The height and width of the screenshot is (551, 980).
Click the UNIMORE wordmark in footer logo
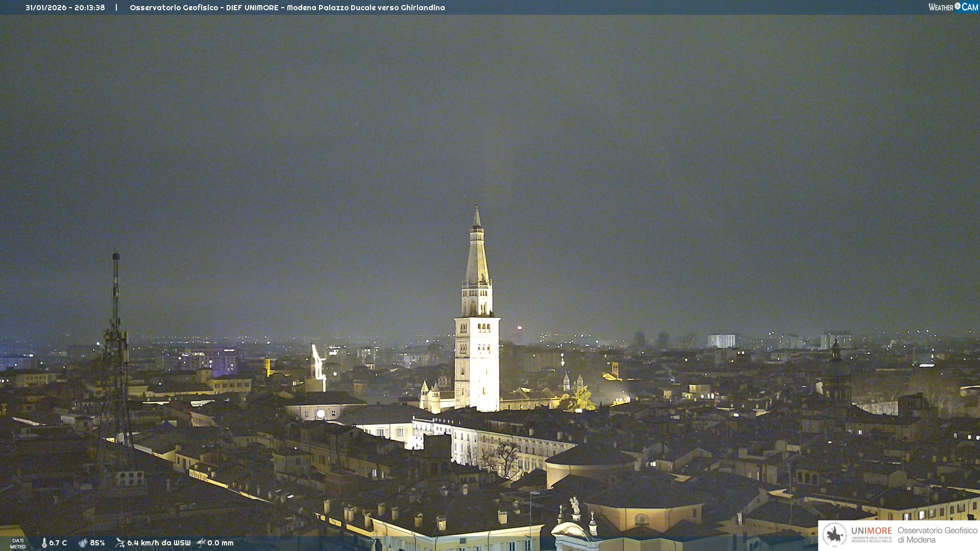tap(871, 531)
